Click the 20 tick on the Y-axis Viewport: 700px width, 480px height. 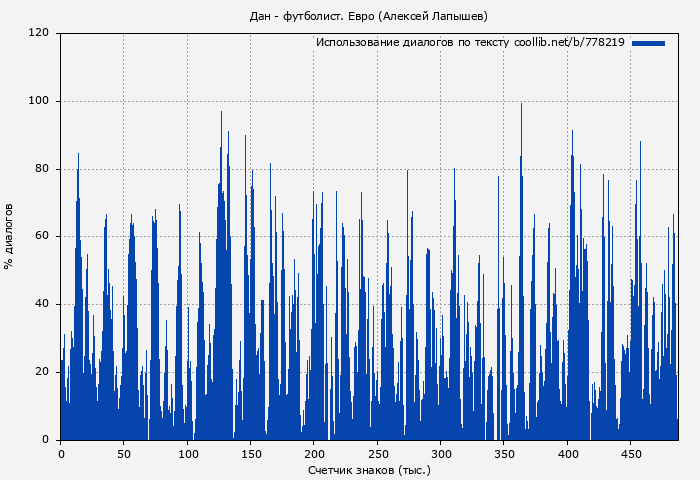pyautogui.click(x=42, y=372)
